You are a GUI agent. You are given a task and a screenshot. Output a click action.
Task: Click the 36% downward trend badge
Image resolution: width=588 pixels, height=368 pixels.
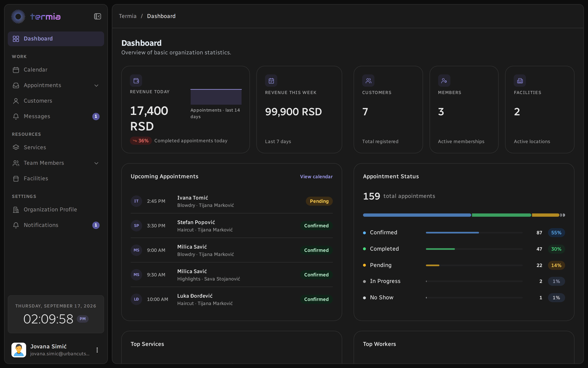[x=141, y=141]
